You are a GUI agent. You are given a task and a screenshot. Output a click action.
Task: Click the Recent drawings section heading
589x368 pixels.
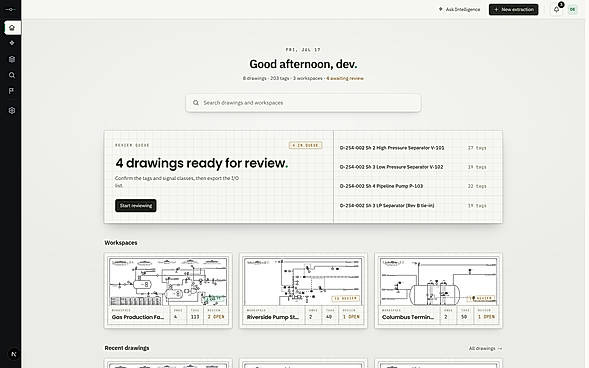coord(127,348)
